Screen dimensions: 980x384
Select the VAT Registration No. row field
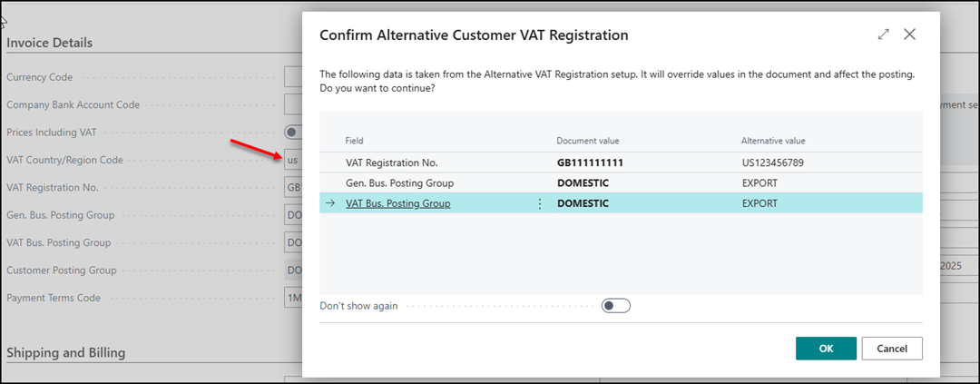click(x=392, y=162)
